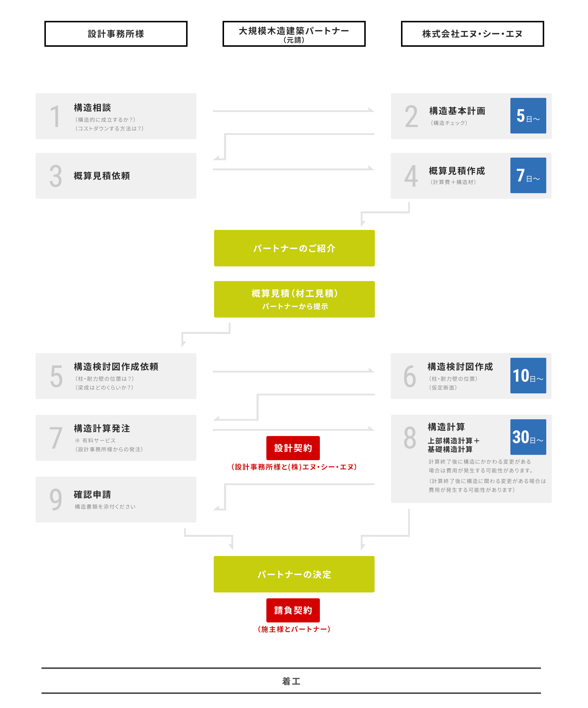
Task: Click the 10日〜 blue duration badge
Action: coord(528,375)
